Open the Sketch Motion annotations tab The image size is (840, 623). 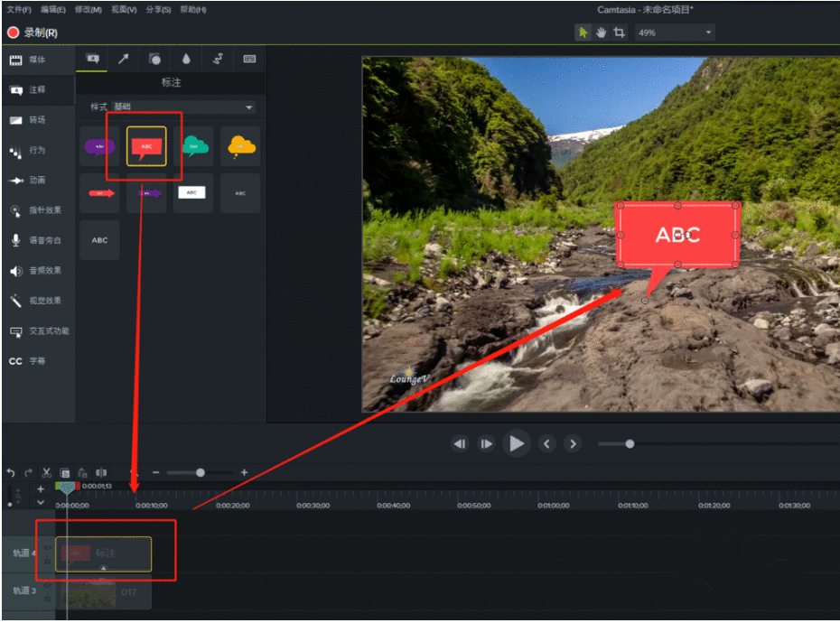point(219,60)
